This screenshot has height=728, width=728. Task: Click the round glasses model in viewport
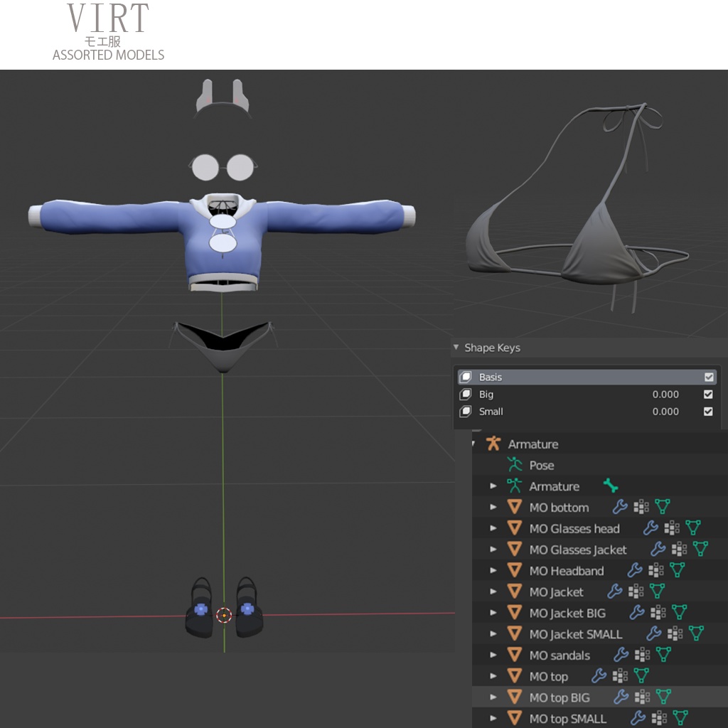223,166
